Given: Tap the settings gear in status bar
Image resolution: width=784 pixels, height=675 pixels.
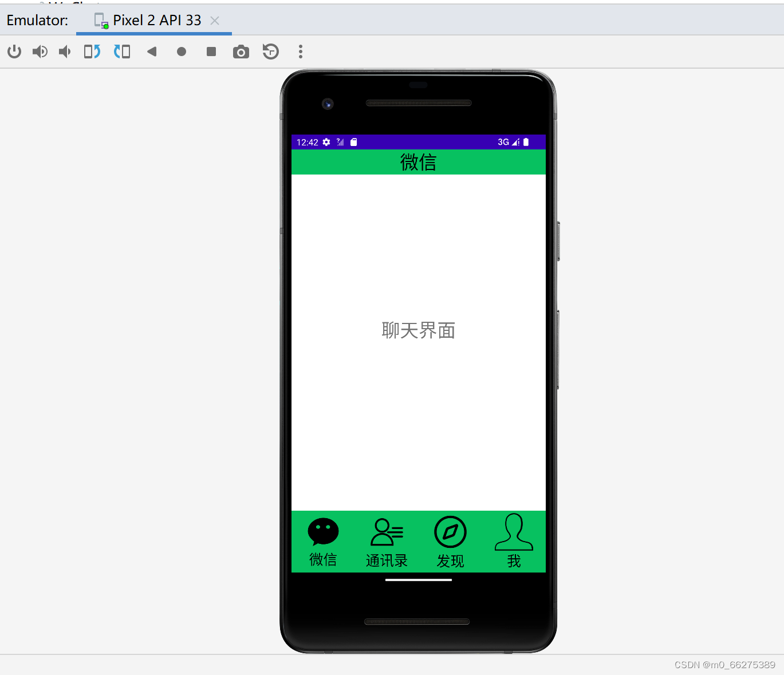Looking at the screenshot, I should pos(326,142).
